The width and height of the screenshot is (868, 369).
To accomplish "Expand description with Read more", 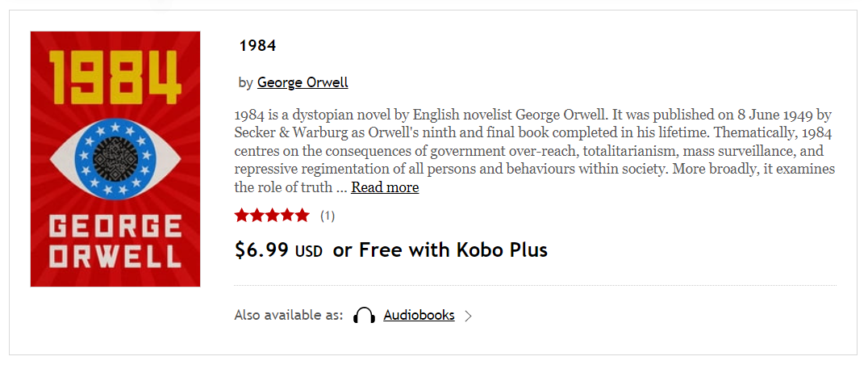I will [x=385, y=187].
